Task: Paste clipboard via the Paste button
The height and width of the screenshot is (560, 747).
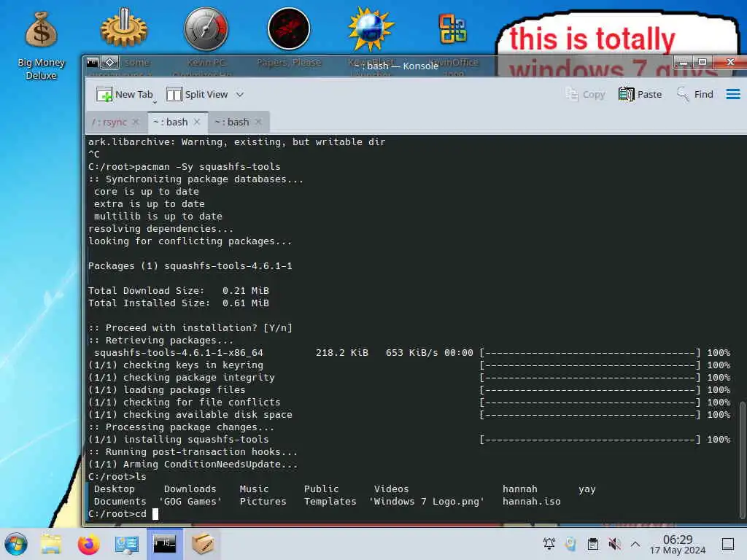Action: coord(640,94)
